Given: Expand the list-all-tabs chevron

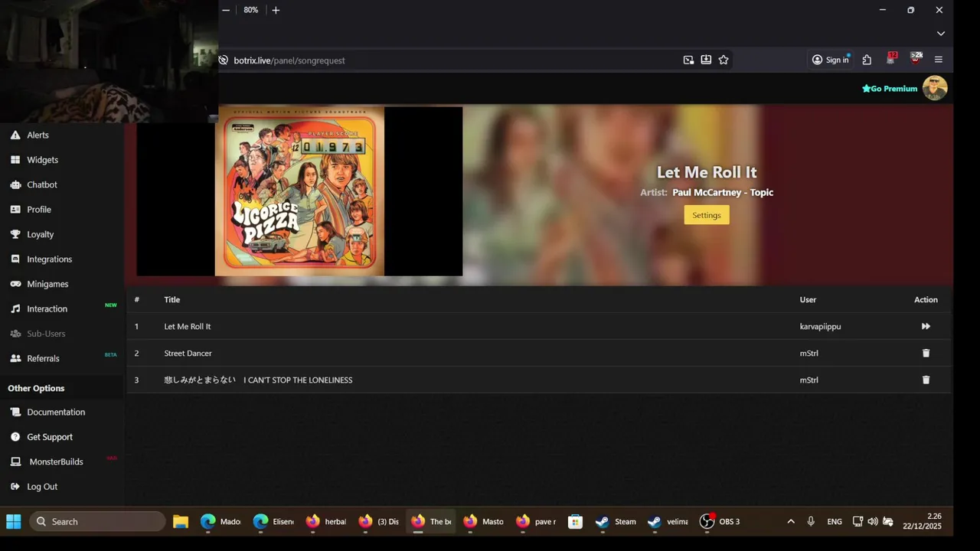Looking at the screenshot, I should pos(941,34).
